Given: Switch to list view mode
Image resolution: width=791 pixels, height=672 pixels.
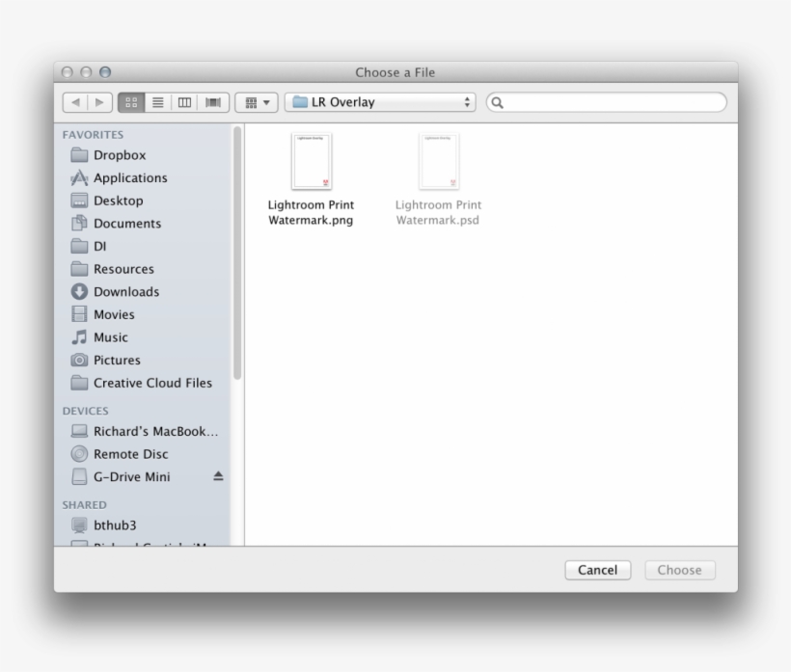Looking at the screenshot, I should 157,101.
